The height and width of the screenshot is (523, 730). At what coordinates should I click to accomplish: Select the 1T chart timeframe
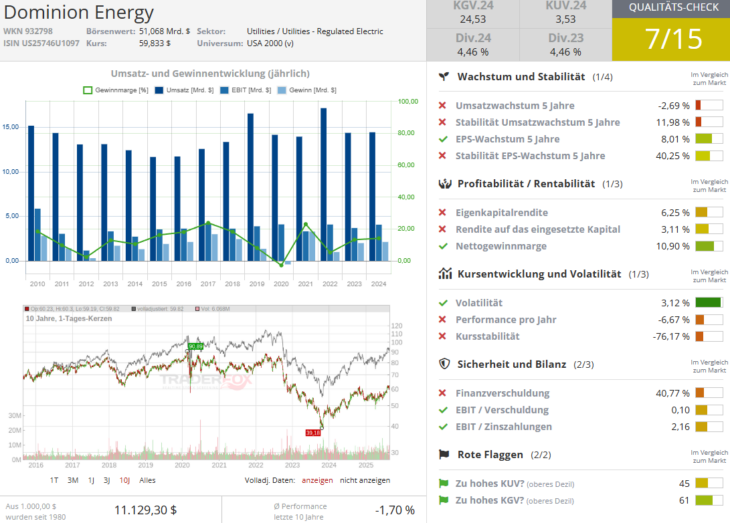(x=54, y=480)
